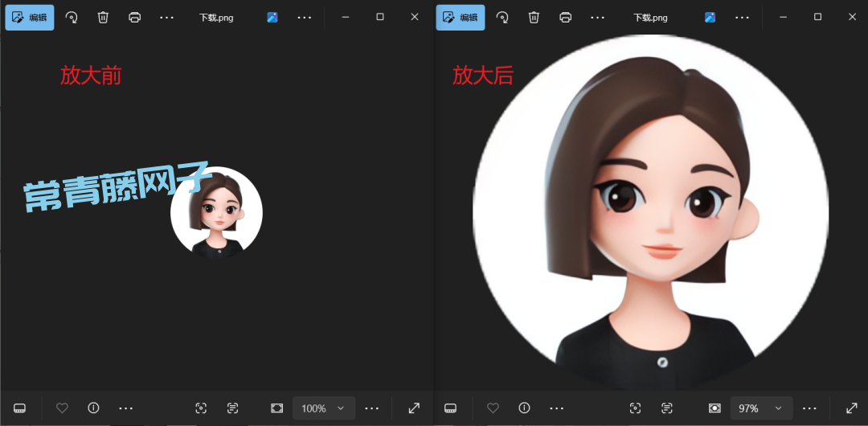Click blue designer app icon in left window
The width and height of the screenshot is (868, 426).
[x=272, y=17]
